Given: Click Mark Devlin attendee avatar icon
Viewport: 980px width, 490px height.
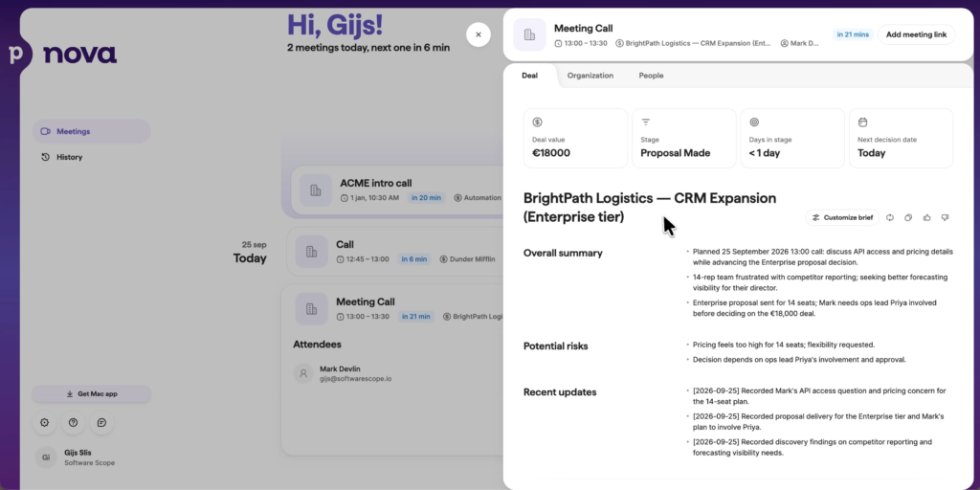Looking at the screenshot, I should click(303, 373).
